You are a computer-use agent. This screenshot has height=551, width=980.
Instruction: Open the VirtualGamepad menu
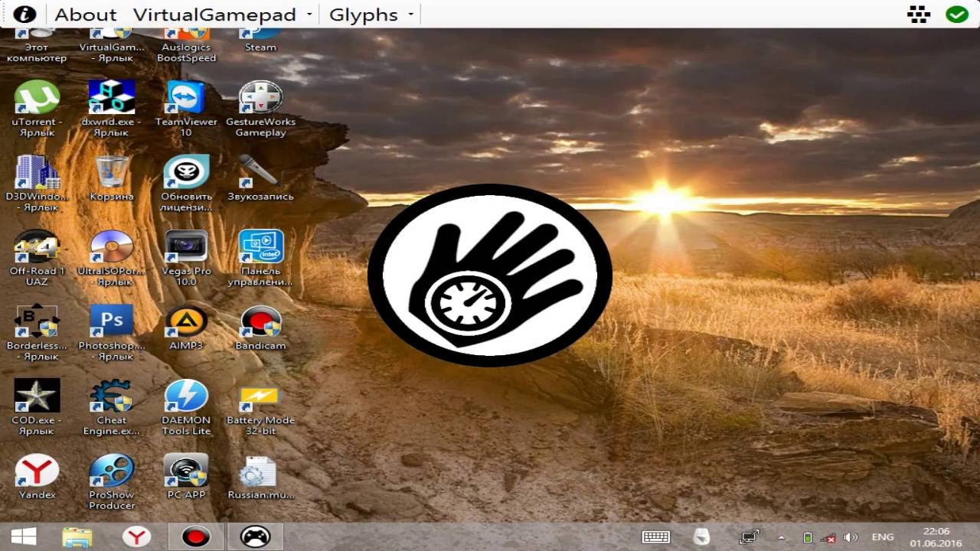pos(214,15)
